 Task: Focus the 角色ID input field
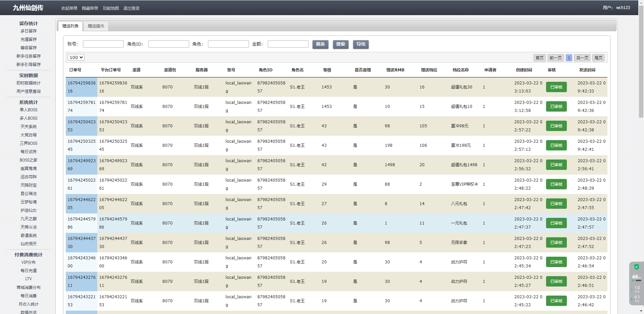coord(169,44)
